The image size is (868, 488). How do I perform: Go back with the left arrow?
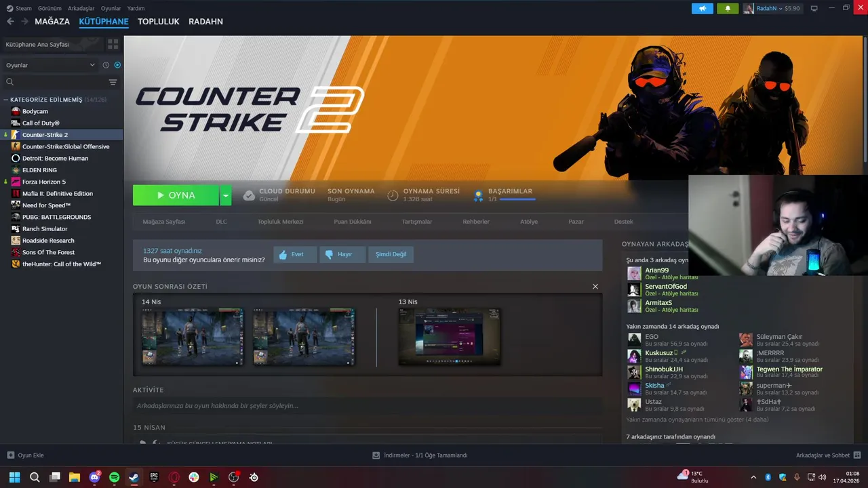[x=10, y=22]
